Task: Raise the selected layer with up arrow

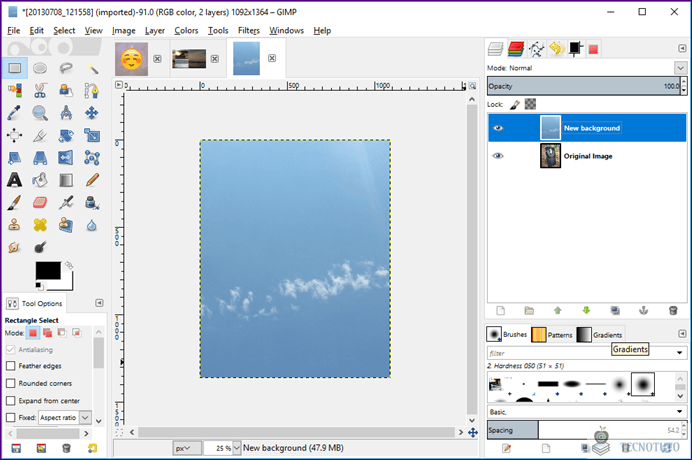Action: click(x=558, y=311)
